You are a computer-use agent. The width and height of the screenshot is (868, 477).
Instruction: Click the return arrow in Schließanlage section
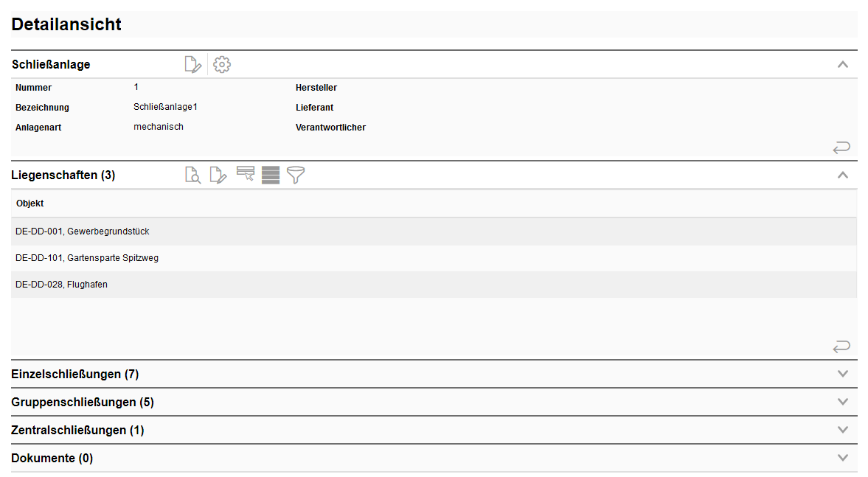coord(841,148)
